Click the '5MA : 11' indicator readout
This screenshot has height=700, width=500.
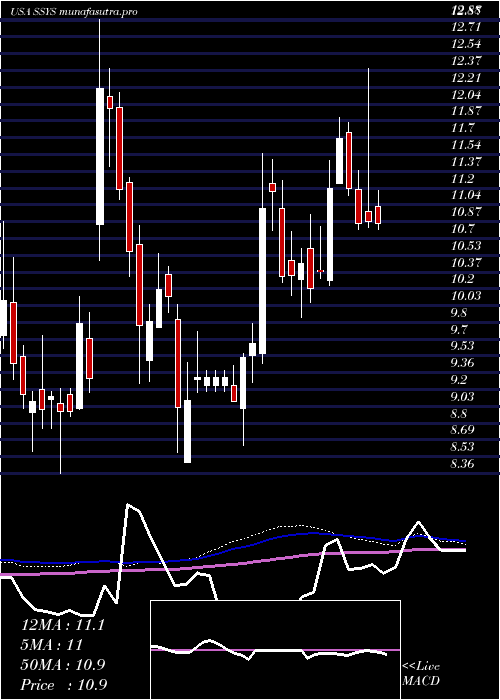click(x=52, y=645)
